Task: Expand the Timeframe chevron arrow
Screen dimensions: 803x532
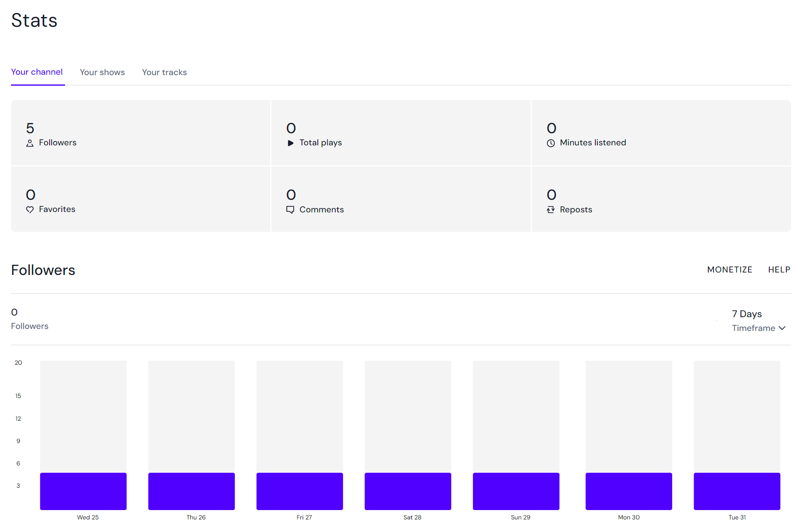Action: point(782,328)
